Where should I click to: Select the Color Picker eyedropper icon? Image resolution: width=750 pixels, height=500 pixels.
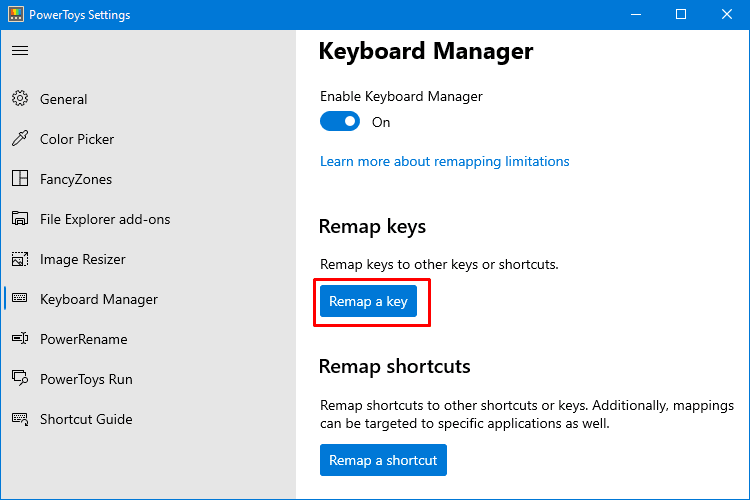click(x=20, y=139)
